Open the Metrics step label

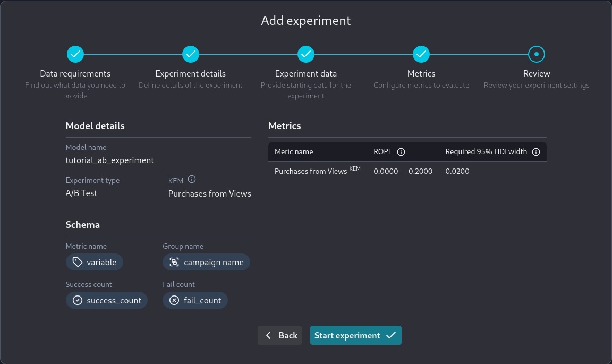[x=421, y=74]
